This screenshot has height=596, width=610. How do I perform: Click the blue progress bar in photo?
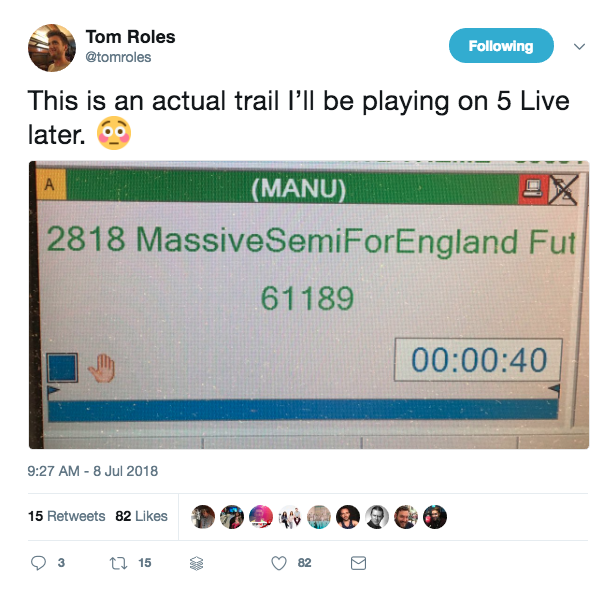(303, 410)
